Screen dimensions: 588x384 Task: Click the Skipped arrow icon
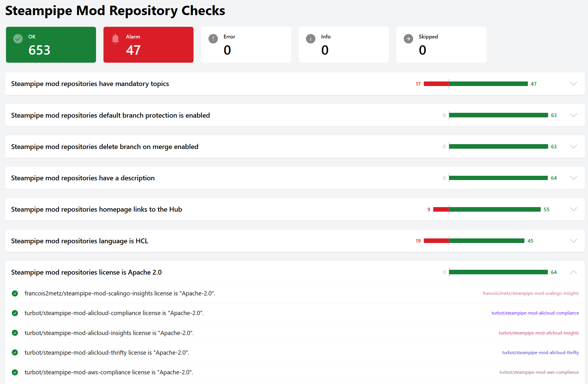coord(408,39)
